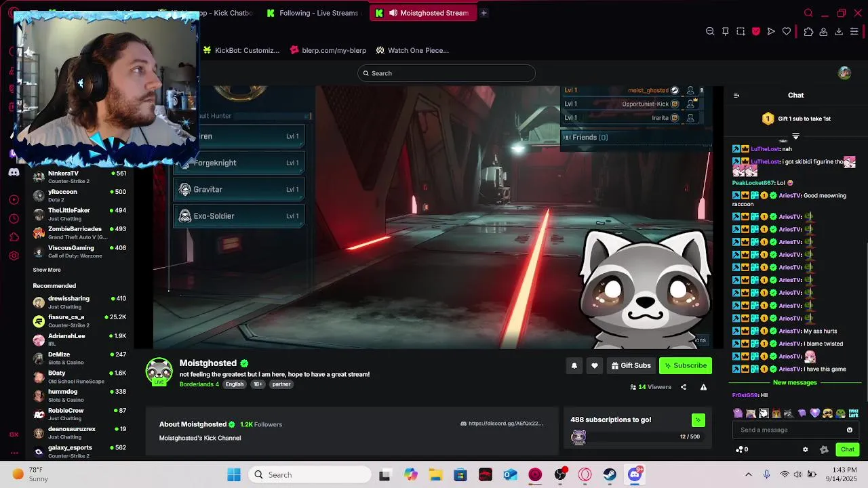
Task: Click the channel points icon showing 0
Action: pos(742,449)
